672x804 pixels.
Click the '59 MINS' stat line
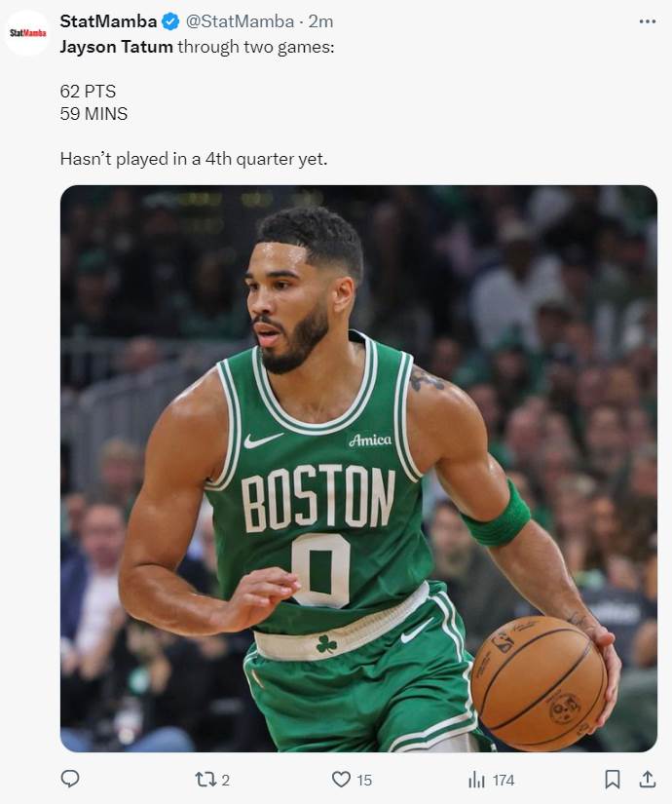[93, 114]
